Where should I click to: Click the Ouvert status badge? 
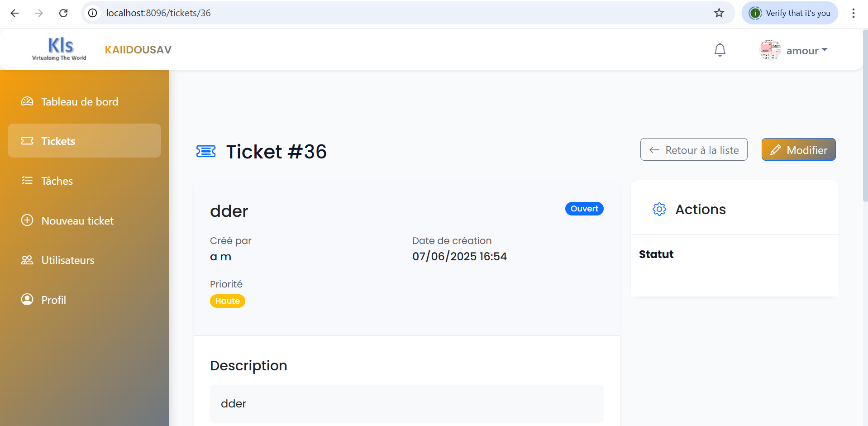[584, 209]
